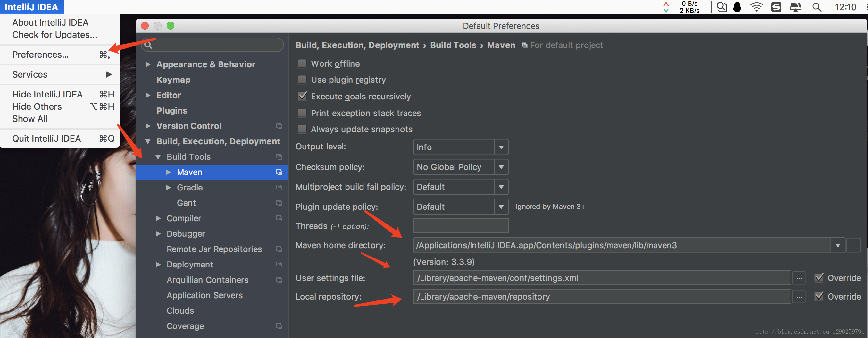Viewport: 868px width, 338px height.
Task: Click project-level icon next to Remote Jar Repositories
Action: [x=279, y=249]
